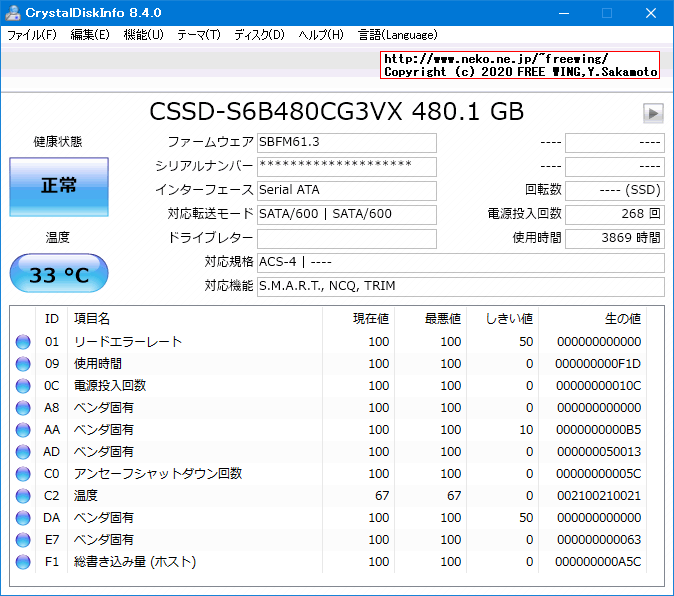Click the 温度 attribute name in row C2
Screen dimensions: 674x596
pyautogui.click(x=86, y=496)
